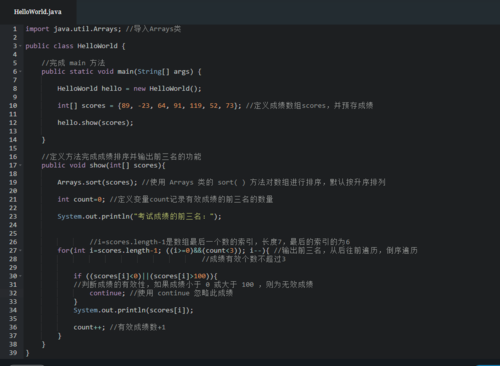Viewport: 500px width, 366px height.
Task: Collapse the for loop fold on line 27
Action: pos(20,251)
